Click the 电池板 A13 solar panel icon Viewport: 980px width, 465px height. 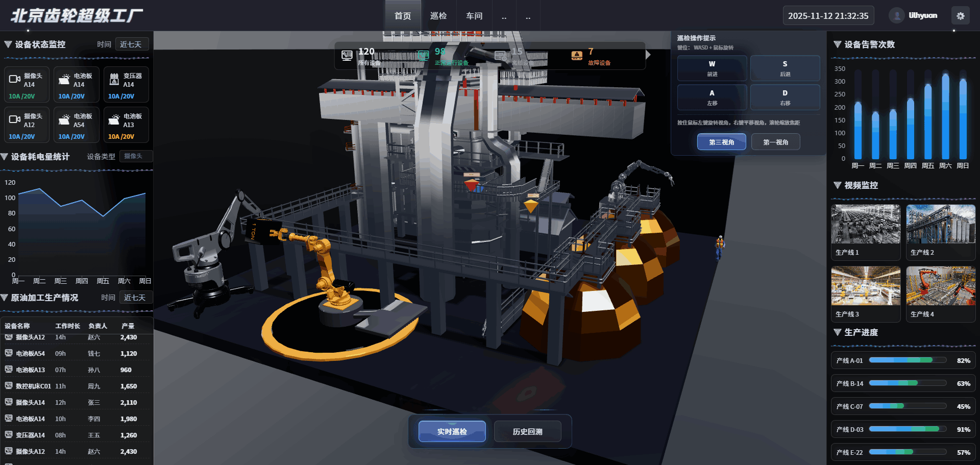114,120
